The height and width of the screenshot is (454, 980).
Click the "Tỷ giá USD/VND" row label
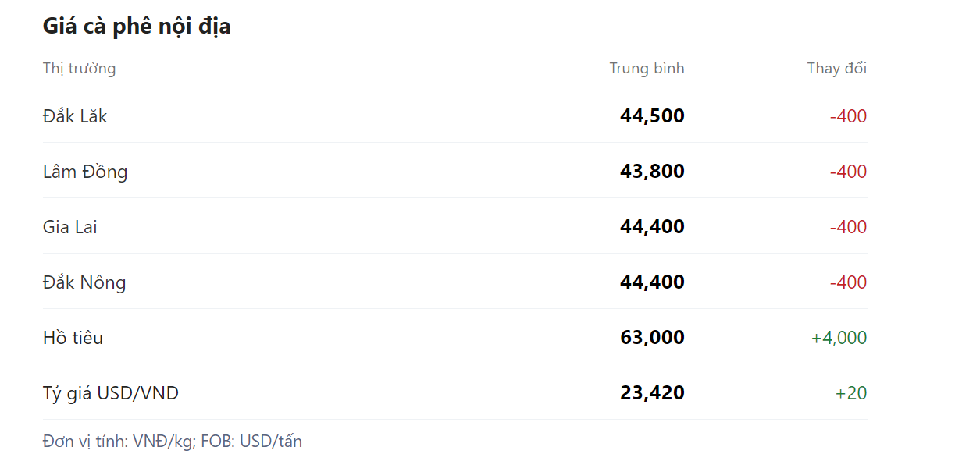point(111,393)
